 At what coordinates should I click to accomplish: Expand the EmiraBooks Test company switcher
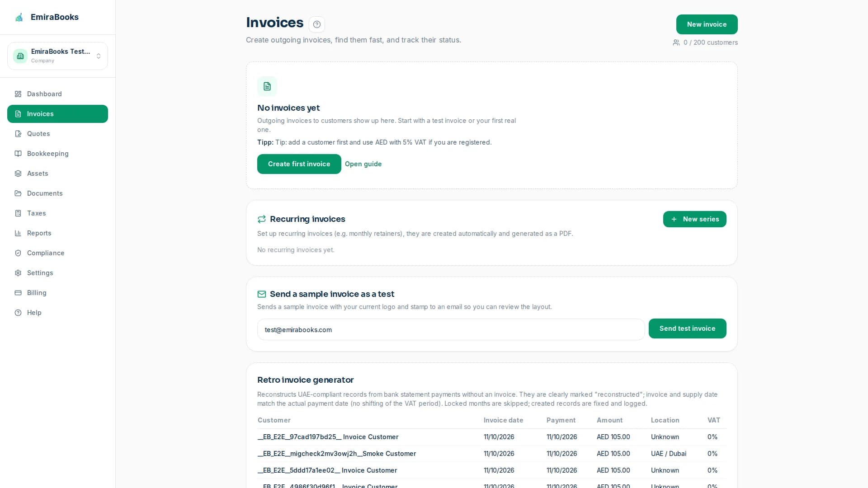[57, 56]
